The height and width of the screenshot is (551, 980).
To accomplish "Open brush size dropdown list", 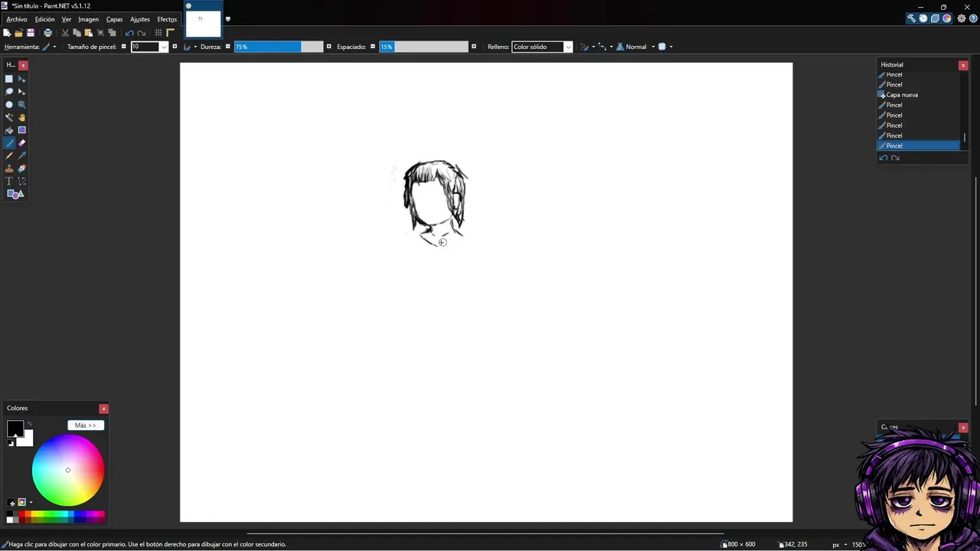I will point(164,47).
